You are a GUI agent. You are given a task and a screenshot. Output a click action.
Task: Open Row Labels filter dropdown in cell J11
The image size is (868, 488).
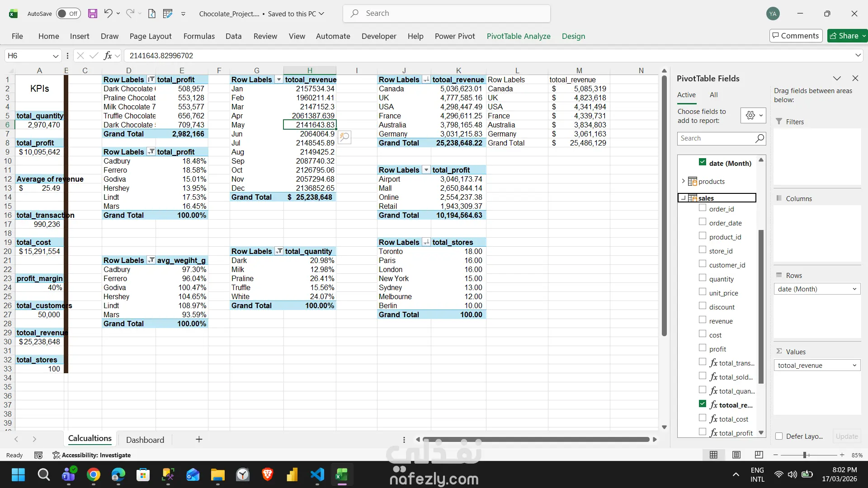click(426, 170)
